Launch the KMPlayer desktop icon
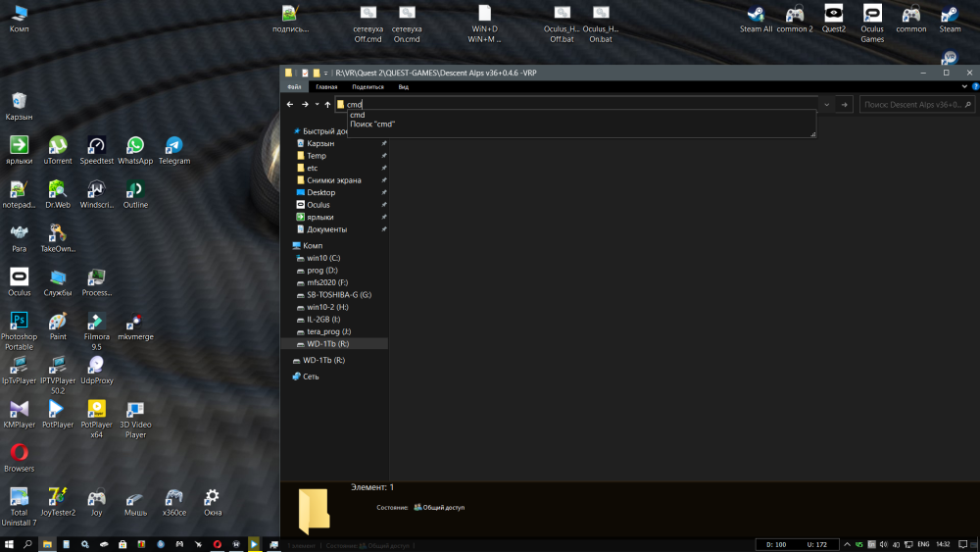The width and height of the screenshot is (980, 552). pyautogui.click(x=19, y=410)
